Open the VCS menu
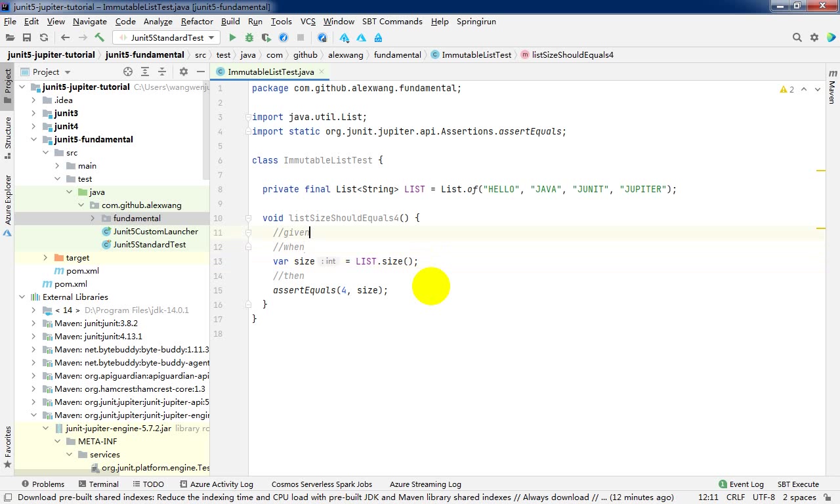This screenshot has width=840, height=504. (x=308, y=21)
